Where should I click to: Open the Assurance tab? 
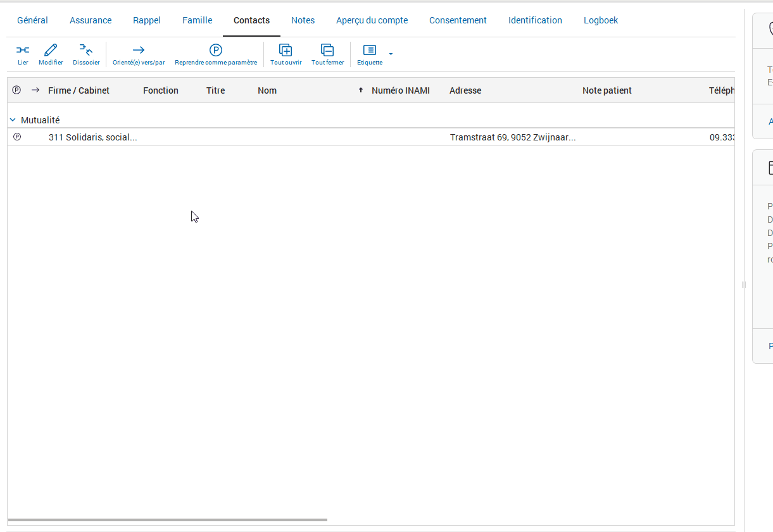[x=91, y=20]
